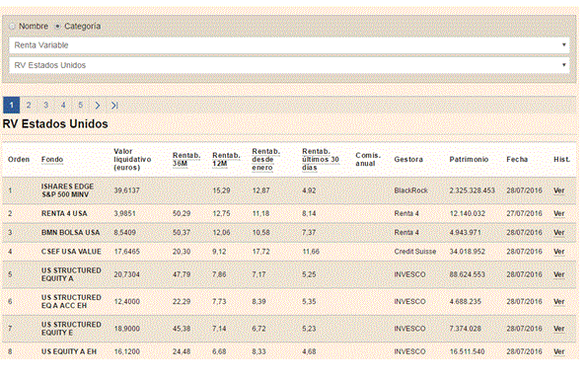Go to page 5 of results
The height and width of the screenshot is (379, 588).
click(80, 105)
